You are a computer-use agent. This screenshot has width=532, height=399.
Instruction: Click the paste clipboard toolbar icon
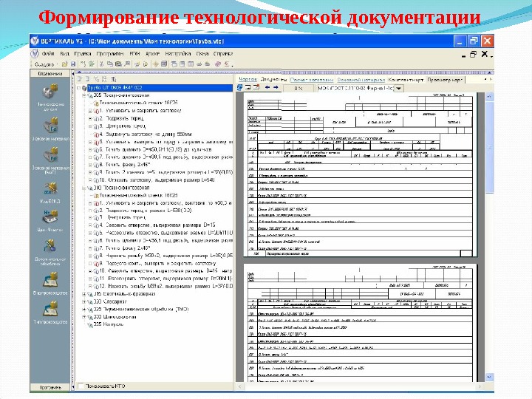pos(118,64)
